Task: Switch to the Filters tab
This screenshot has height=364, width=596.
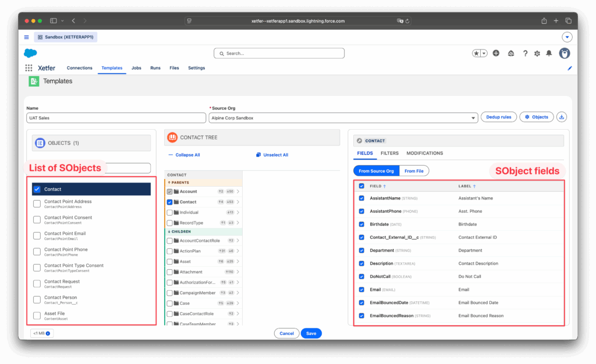Action: tap(389, 154)
